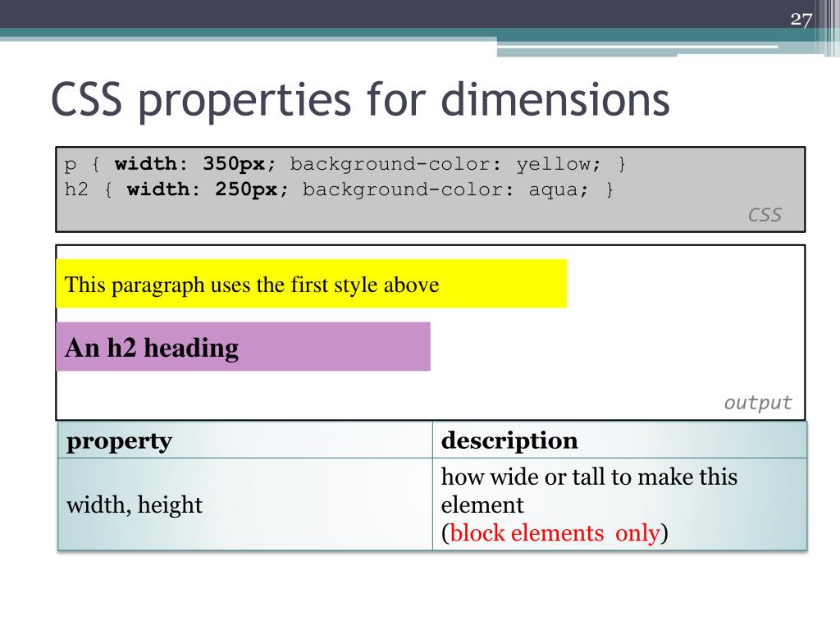
Task: Click the italic "output" label
Action: pyautogui.click(x=757, y=402)
